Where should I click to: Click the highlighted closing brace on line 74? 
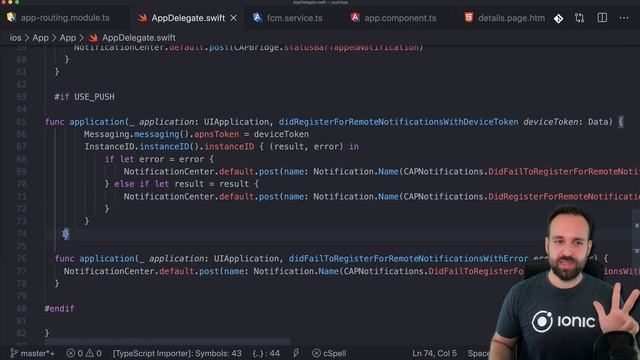click(x=66, y=233)
